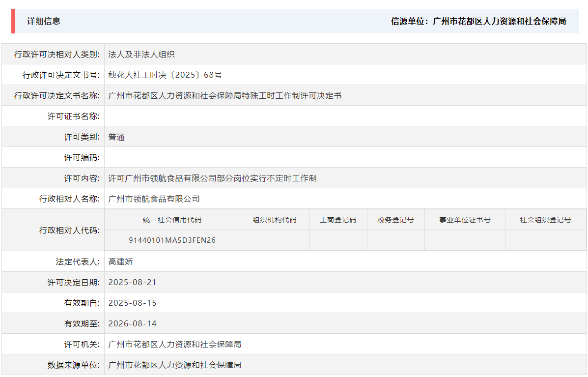Click column header 事业单位证书号

(x=465, y=219)
